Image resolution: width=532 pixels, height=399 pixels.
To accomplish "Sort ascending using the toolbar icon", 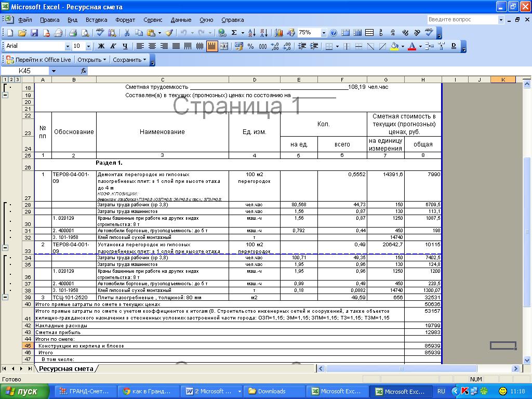I will point(251,33).
